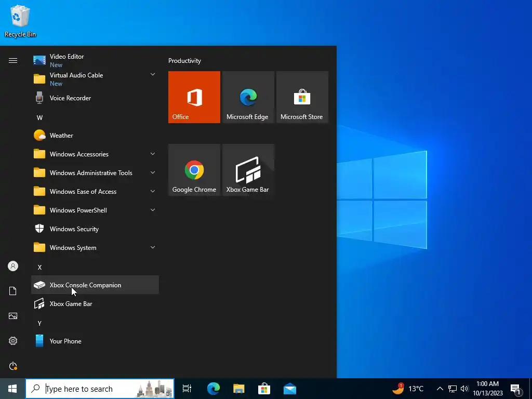Show hidden system tray icons
Screen dimensions: 532x399
(440, 389)
